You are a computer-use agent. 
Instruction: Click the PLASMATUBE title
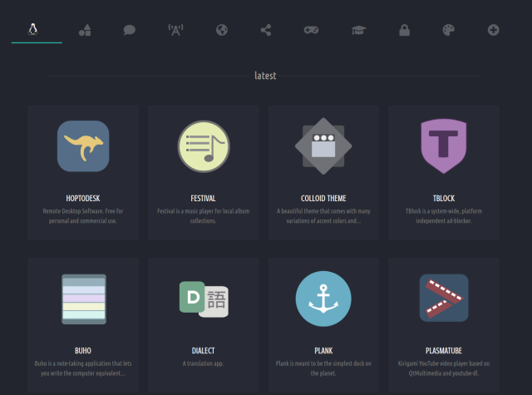coord(444,351)
